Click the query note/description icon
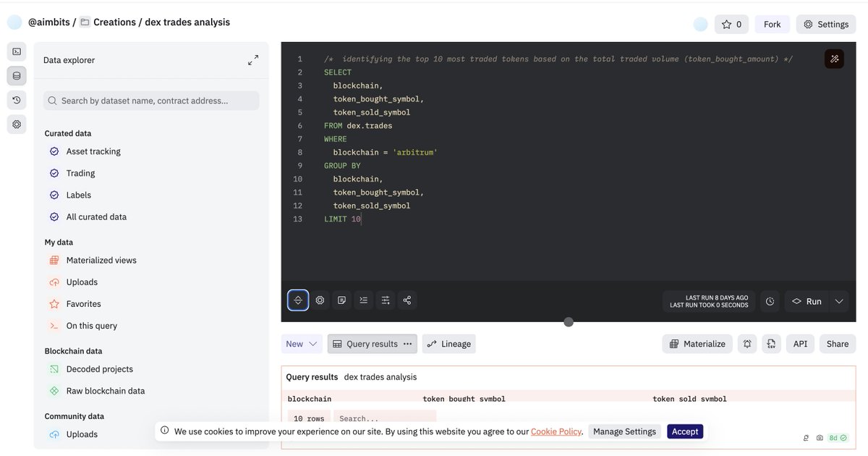The width and height of the screenshot is (868, 456). click(x=341, y=300)
